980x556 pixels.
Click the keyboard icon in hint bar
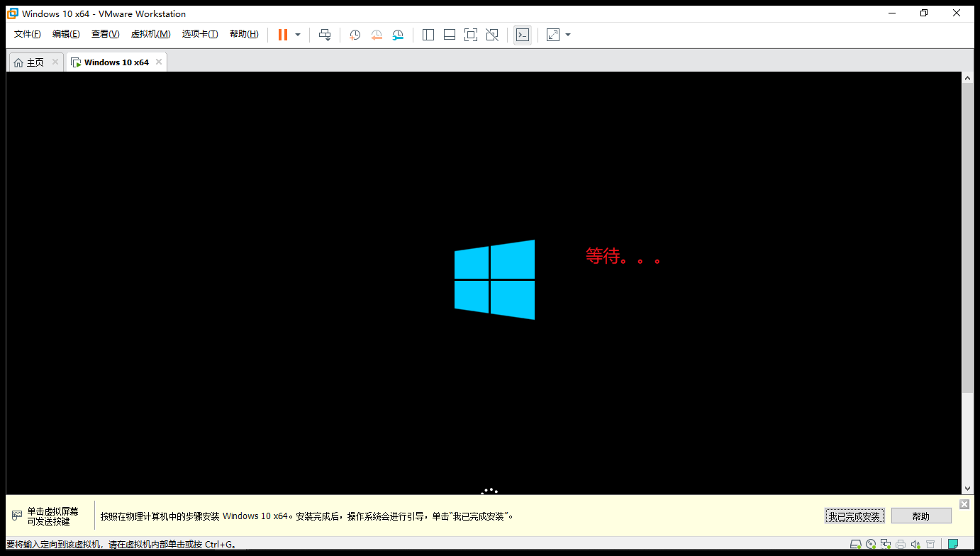pos(17,516)
